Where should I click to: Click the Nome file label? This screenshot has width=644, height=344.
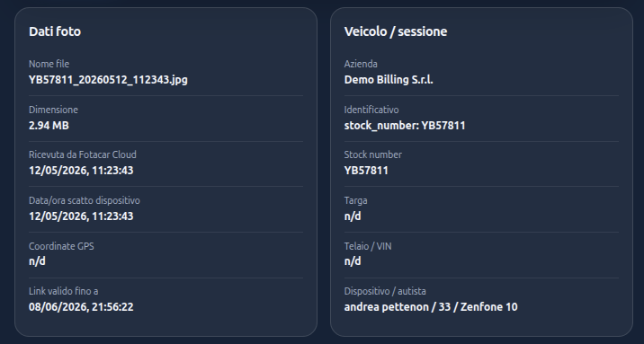coord(49,64)
